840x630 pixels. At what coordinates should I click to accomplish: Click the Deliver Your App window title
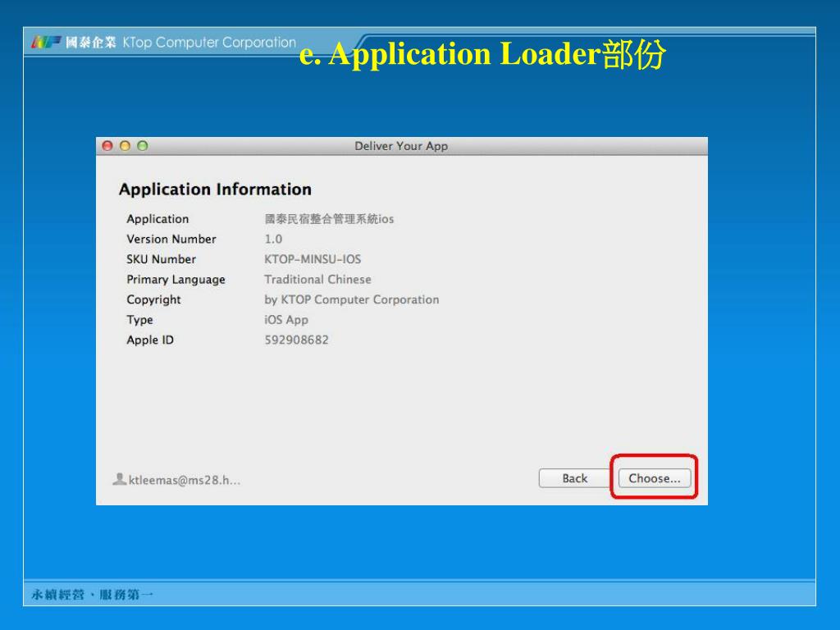click(x=401, y=146)
